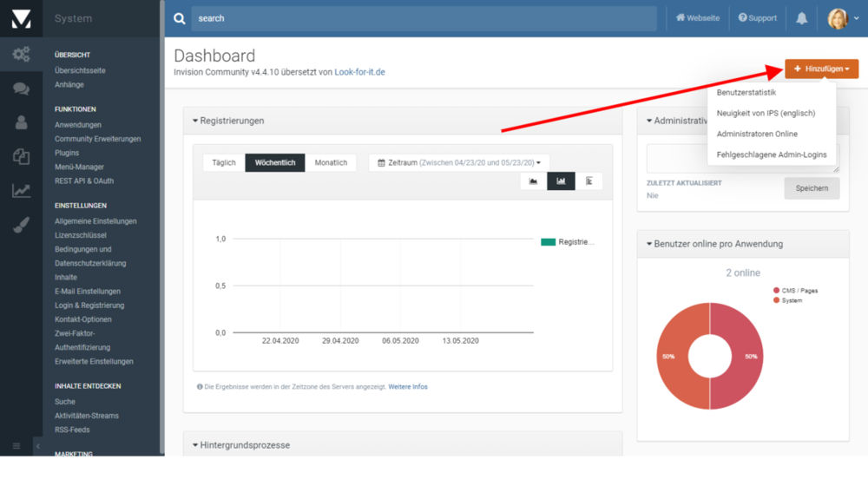Open the System gear section in sidebar
Viewport: 868px width, 486px height.
pyautogui.click(x=21, y=55)
